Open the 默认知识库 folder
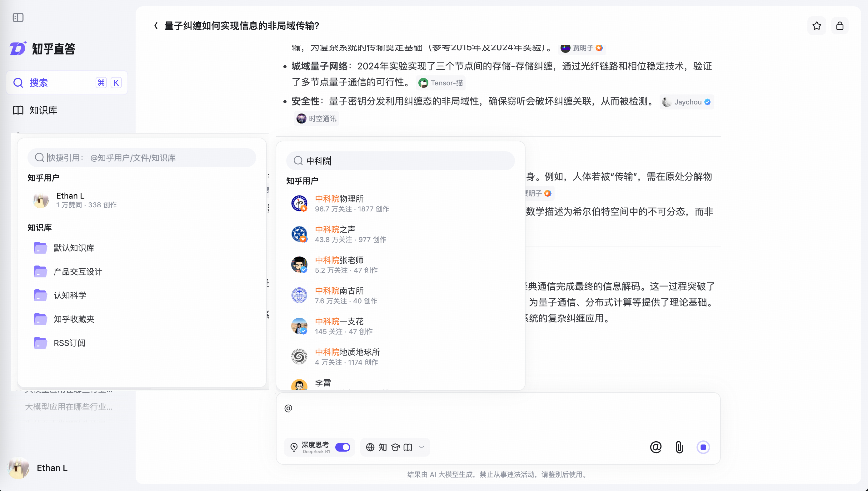Image resolution: width=868 pixels, height=491 pixels. pos(74,248)
